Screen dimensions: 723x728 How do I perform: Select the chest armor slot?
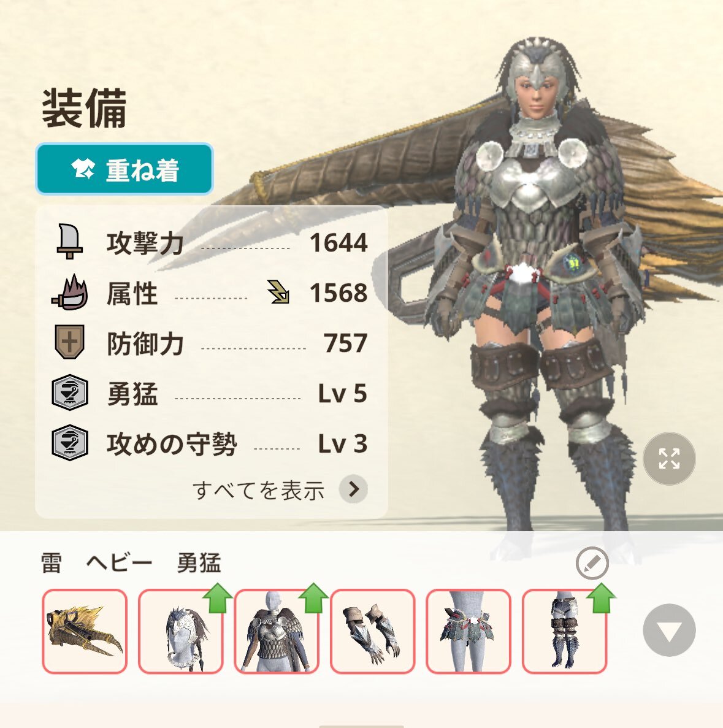click(x=277, y=631)
